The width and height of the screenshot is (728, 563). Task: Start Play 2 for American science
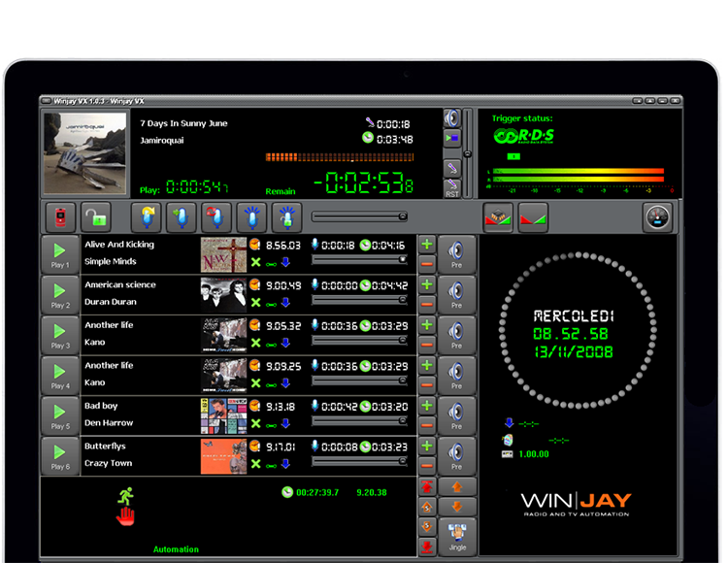(x=60, y=295)
